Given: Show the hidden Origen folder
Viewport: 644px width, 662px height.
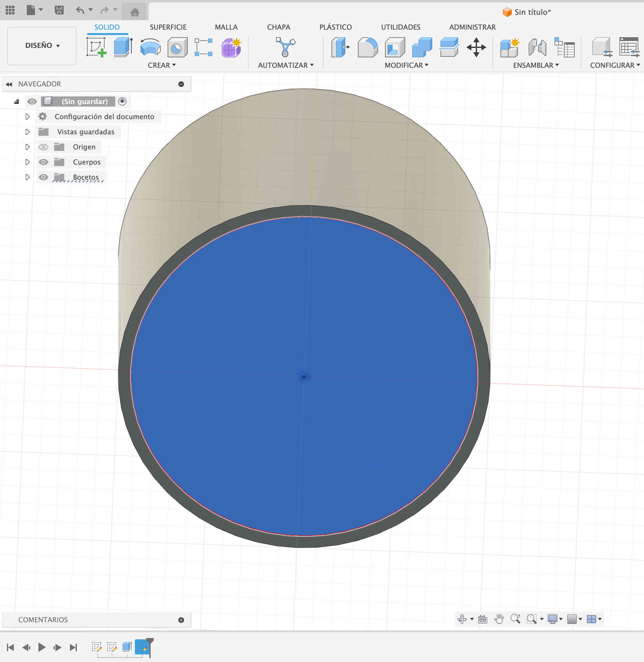Looking at the screenshot, I should click(43, 147).
